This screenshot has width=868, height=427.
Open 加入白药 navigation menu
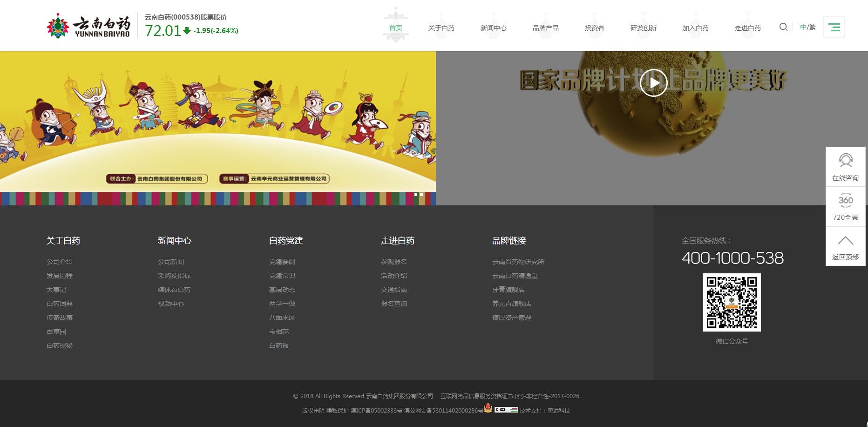695,28
